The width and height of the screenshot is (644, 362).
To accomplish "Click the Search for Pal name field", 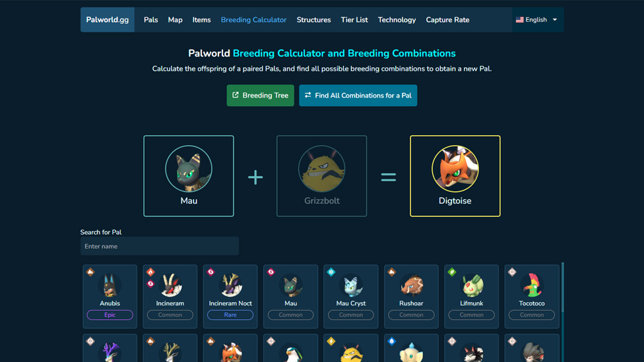I will (160, 246).
